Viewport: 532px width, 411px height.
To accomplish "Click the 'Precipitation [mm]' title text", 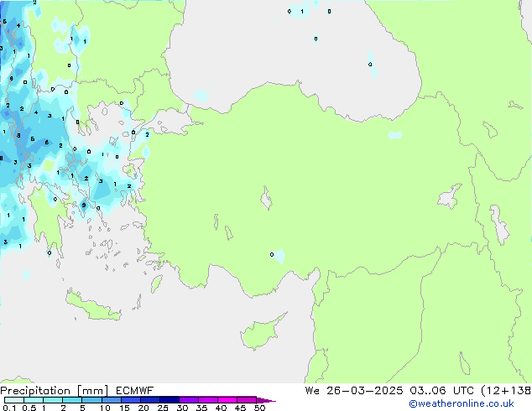I will [x=55, y=391].
